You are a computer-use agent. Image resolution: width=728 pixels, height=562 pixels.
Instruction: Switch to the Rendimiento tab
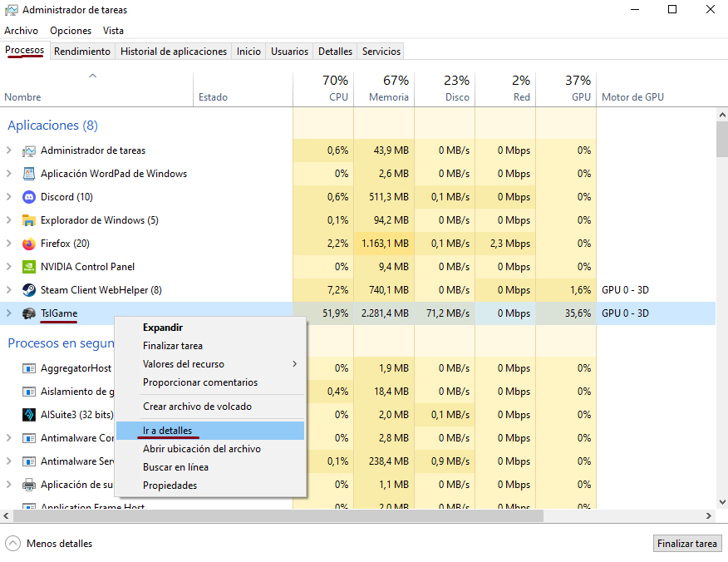[x=82, y=52]
